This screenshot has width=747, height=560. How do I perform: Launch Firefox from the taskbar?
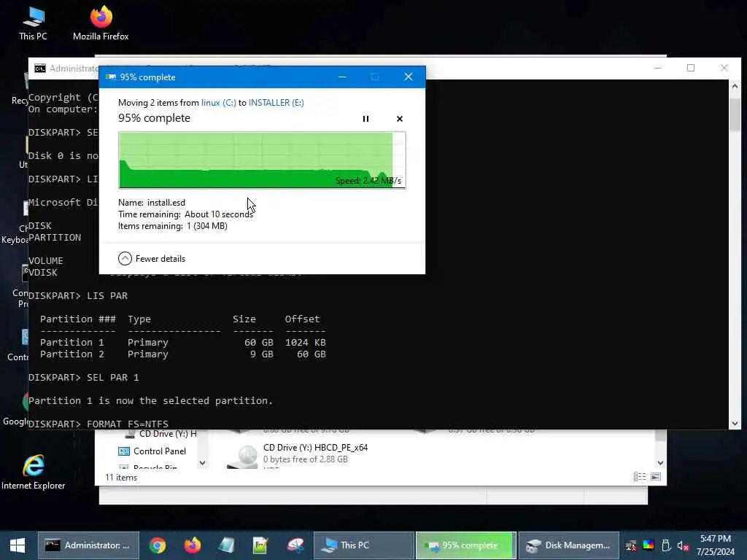(x=193, y=545)
